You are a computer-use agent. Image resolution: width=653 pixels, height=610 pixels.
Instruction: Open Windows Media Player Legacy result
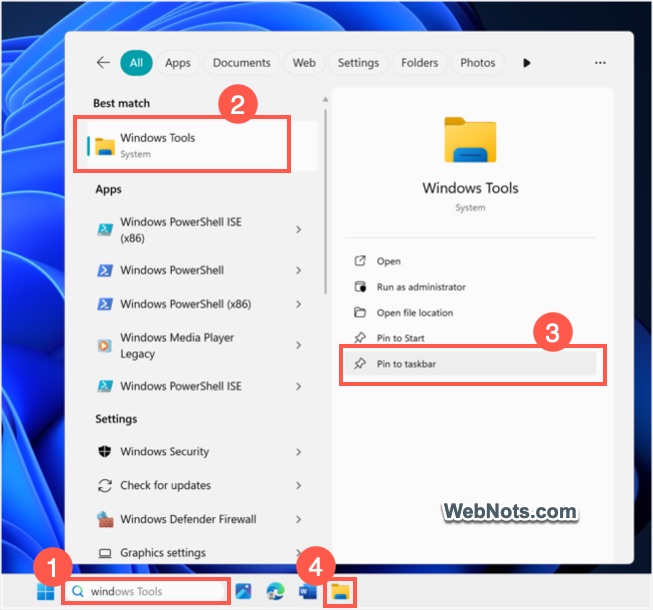pyautogui.click(x=200, y=345)
